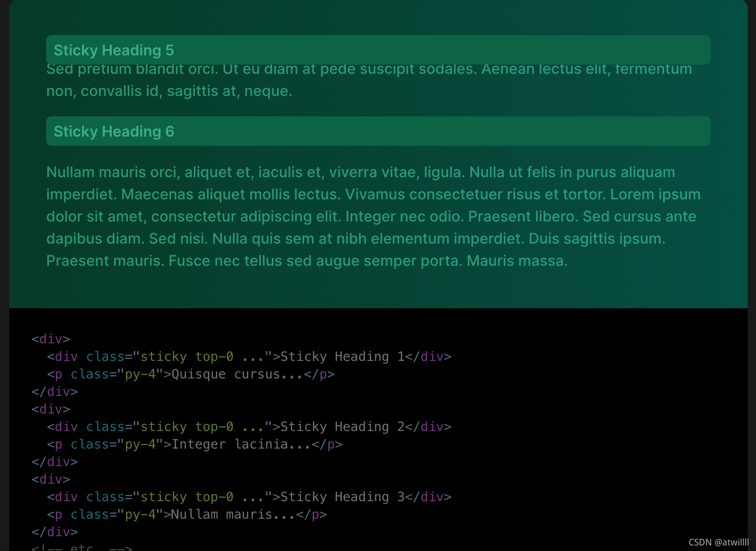The image size is (756, 551).
Task: Click the Sticky Heading 6 bar
Action: tap(378, 131)
